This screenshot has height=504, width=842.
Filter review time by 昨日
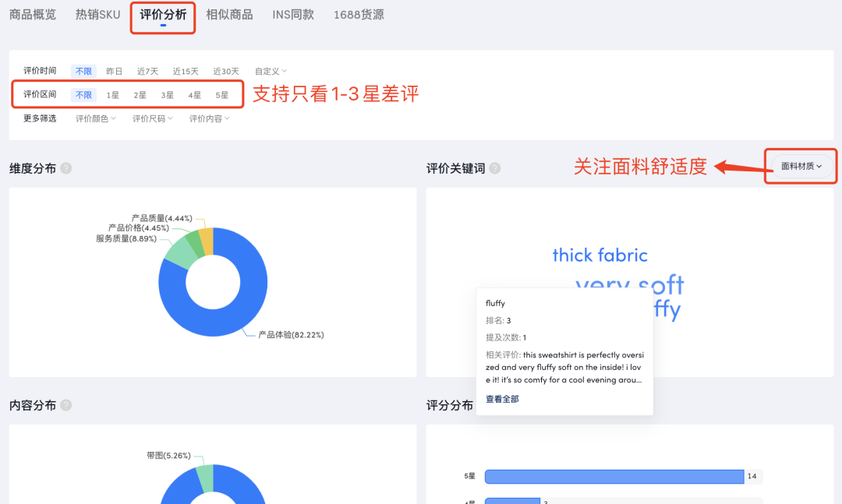(x=114, y=71)
